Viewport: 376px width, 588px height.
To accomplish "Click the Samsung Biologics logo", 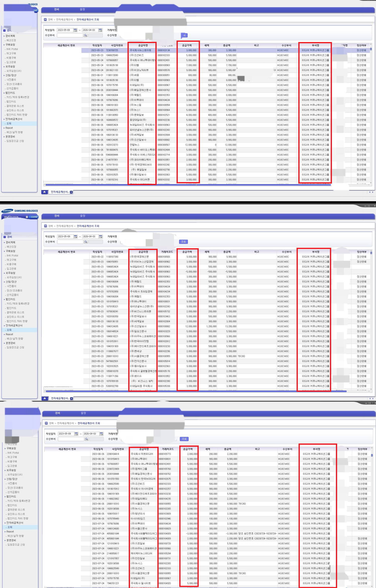I will (x=20, y=211).
